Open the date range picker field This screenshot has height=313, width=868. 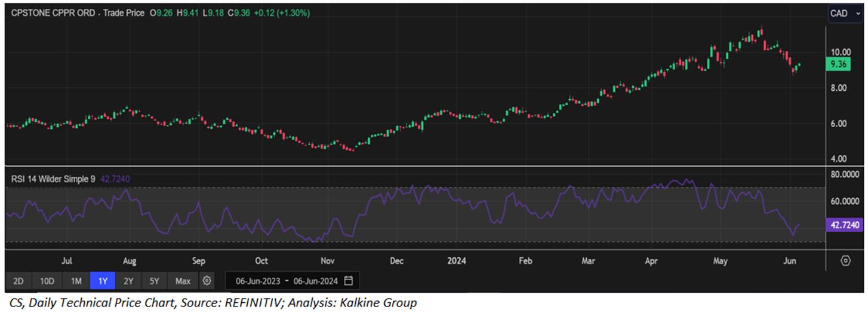tap(292, 280)
